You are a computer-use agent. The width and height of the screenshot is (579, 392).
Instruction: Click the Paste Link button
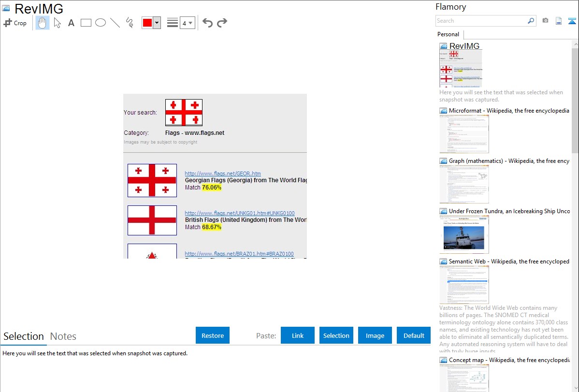pos(298,335)
